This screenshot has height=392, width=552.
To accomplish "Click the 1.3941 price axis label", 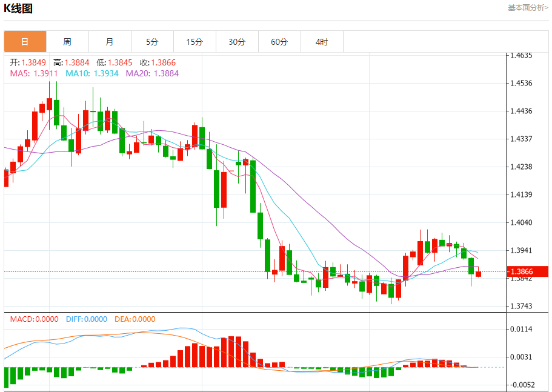I will pyautogui.click(x=521, y=251).
